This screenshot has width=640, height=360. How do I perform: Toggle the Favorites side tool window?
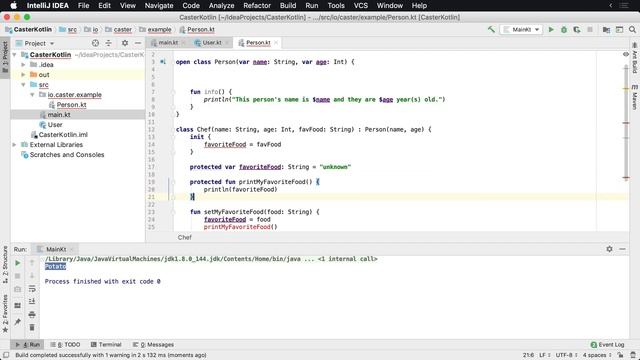click(5, 313)
